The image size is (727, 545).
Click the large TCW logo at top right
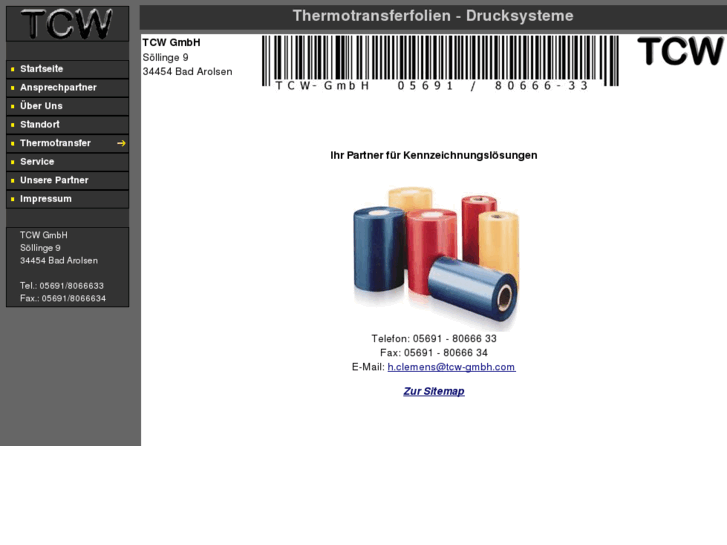[680, 51]
